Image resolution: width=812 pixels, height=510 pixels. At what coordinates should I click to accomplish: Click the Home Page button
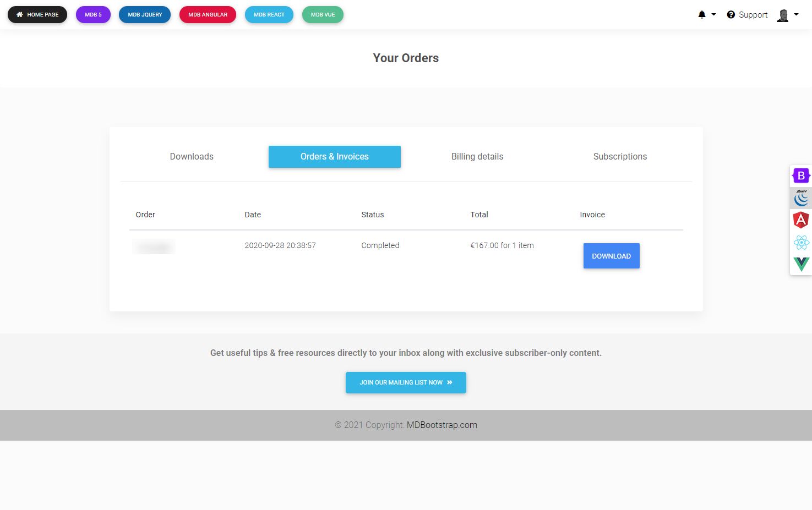37,15
